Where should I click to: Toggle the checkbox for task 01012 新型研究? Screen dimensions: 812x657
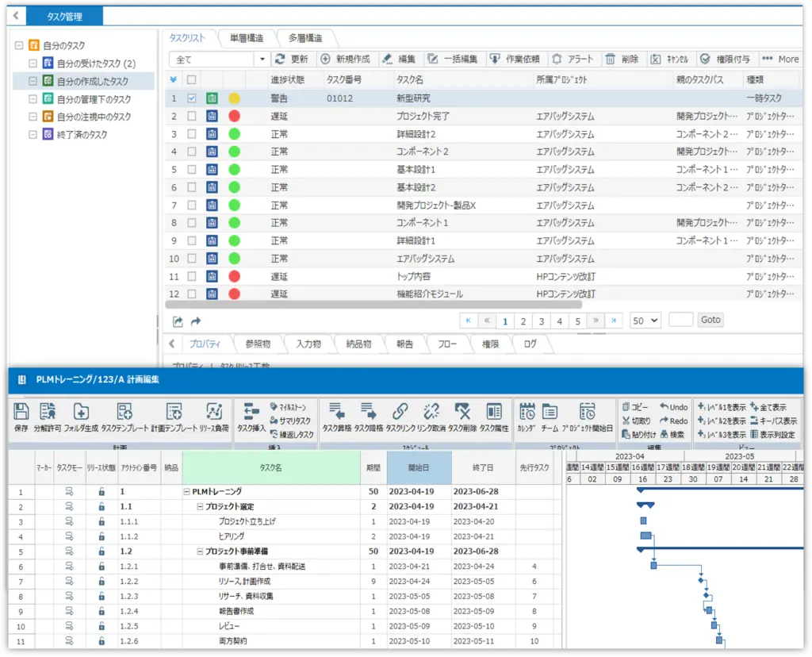[192, 98]
